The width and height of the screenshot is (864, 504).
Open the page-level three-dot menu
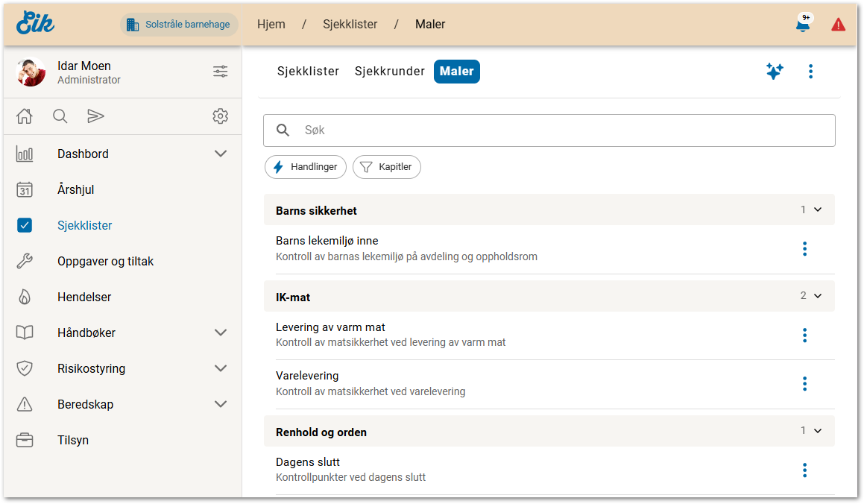coord(810,72)
